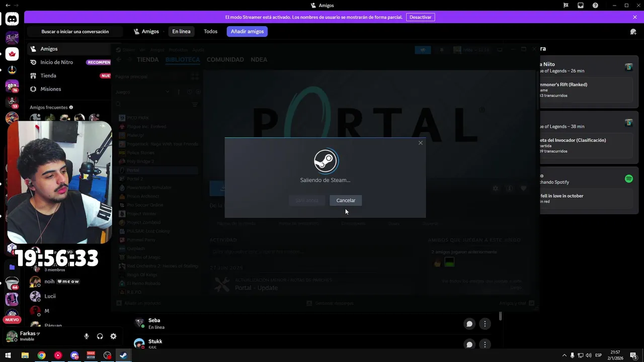Open Summoner's Rift (Ranked) activity card
Image resolution: width=644 pixels, height=362 pixels.
coord(586,89)
